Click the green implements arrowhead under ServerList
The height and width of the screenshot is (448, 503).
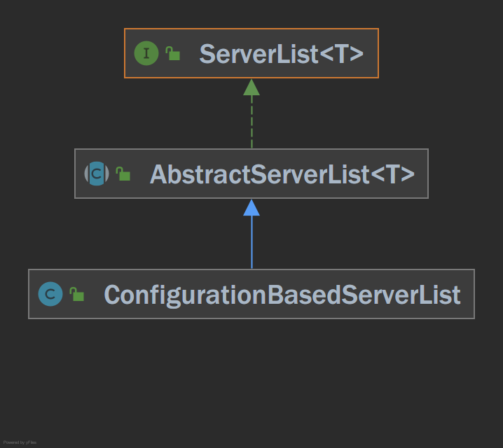[x=251, y=87]
